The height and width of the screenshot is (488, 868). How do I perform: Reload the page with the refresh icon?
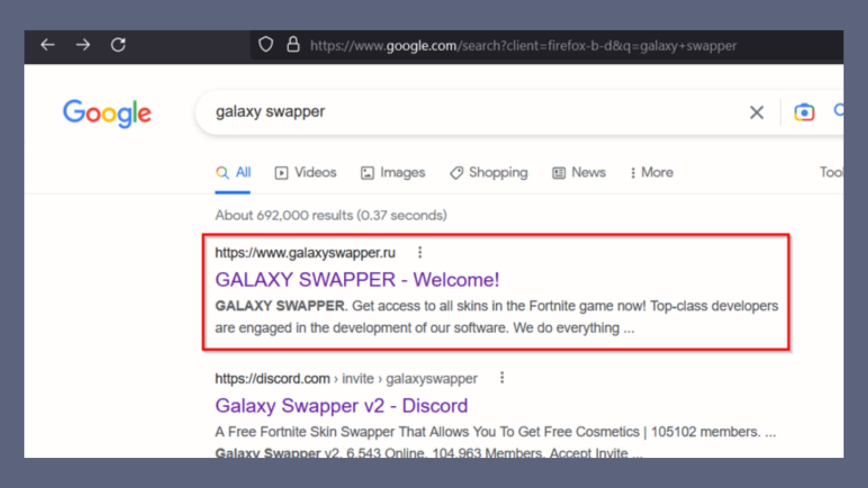tap(118, 45)
